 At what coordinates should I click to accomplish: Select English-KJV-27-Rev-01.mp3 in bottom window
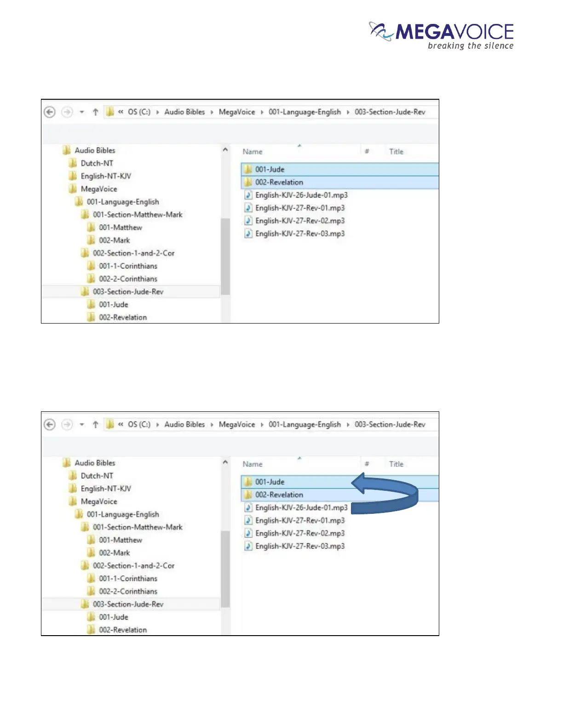tap(294, 520)
